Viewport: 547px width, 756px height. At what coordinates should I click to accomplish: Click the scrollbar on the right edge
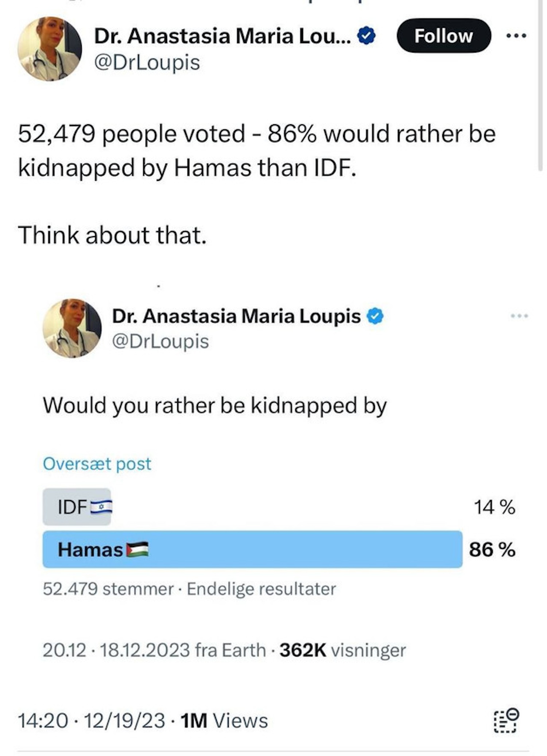coord(540,84)
